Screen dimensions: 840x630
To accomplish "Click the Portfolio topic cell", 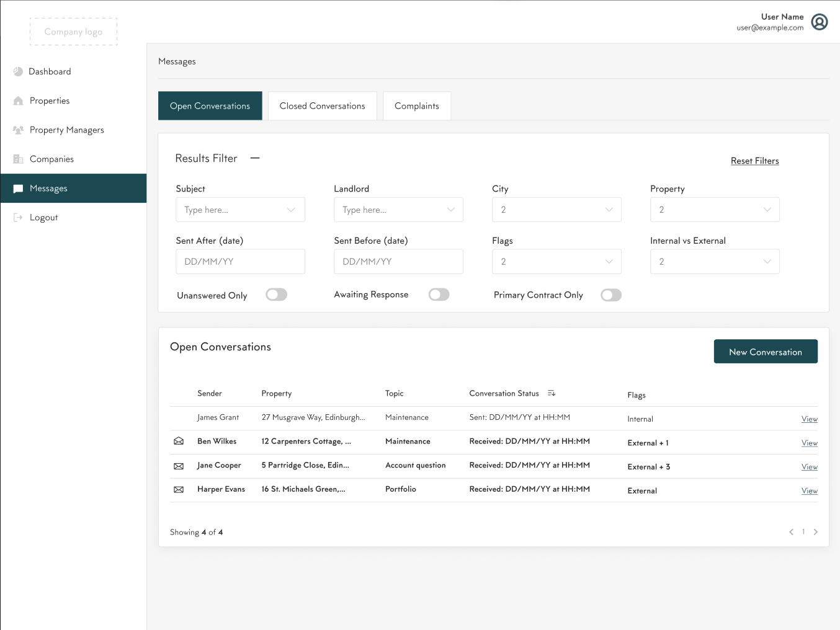I will pos(400,489).
